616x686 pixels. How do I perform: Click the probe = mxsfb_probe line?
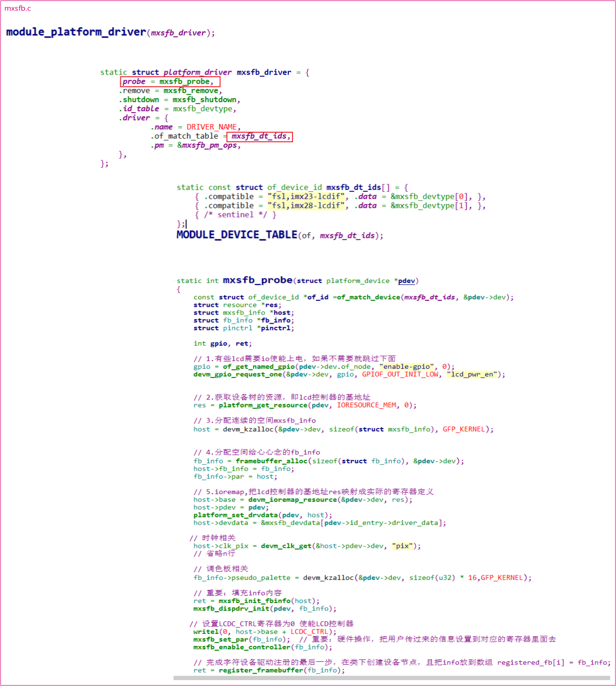[170, 82]
